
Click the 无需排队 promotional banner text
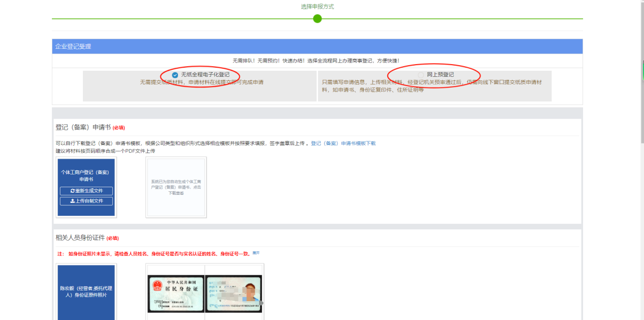[x=316, y=61]
